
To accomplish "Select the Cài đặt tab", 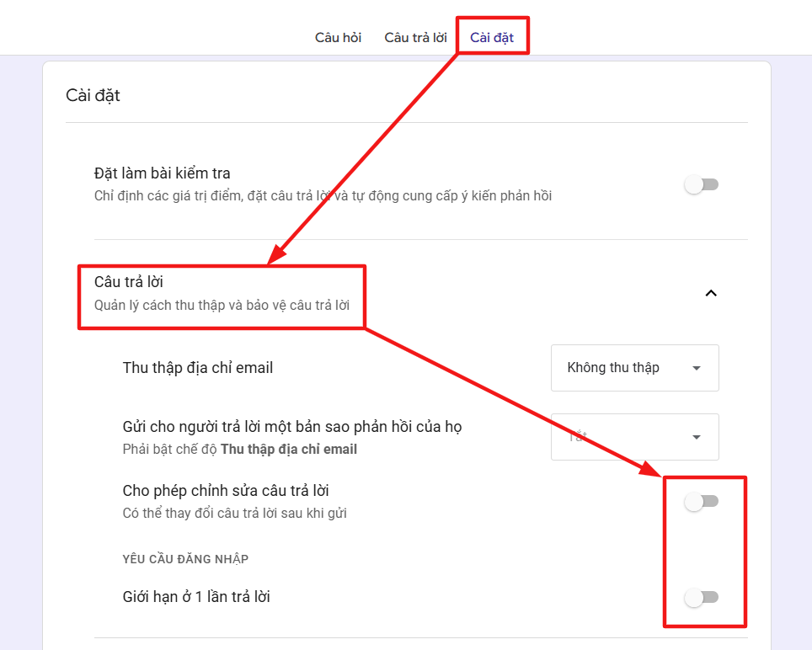I will click(492, 38).
